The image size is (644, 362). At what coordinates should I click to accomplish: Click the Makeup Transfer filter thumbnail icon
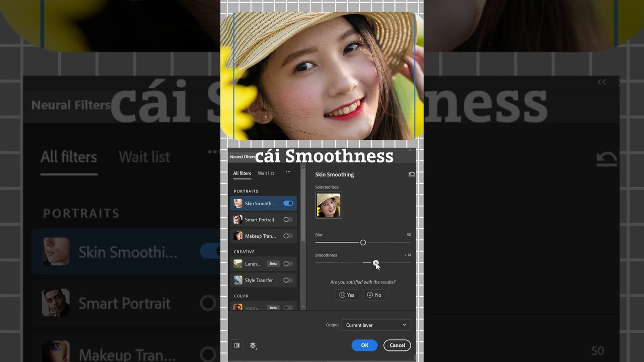pos(238,236)
